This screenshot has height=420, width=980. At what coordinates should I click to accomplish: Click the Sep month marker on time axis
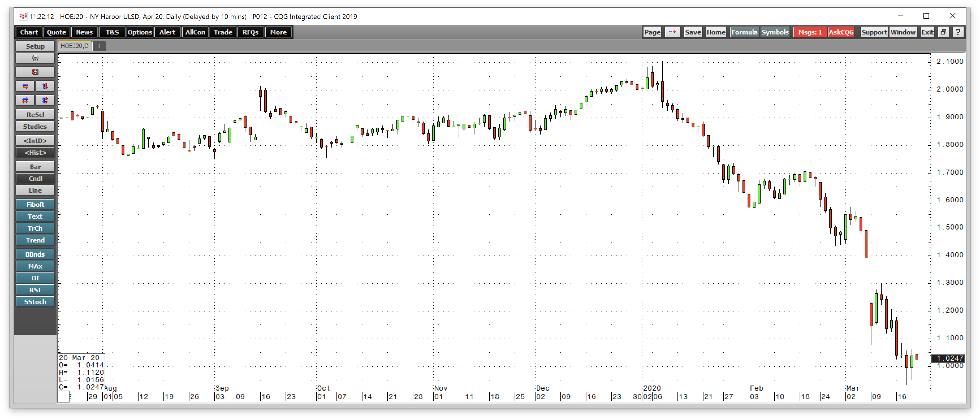[x=222, y=388]
